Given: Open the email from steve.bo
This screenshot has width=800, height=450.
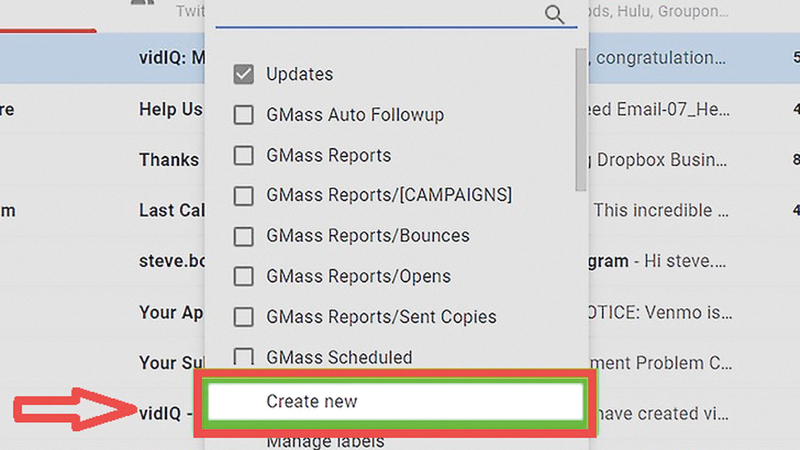Looking at the screenshot, I should pos(171,261).
